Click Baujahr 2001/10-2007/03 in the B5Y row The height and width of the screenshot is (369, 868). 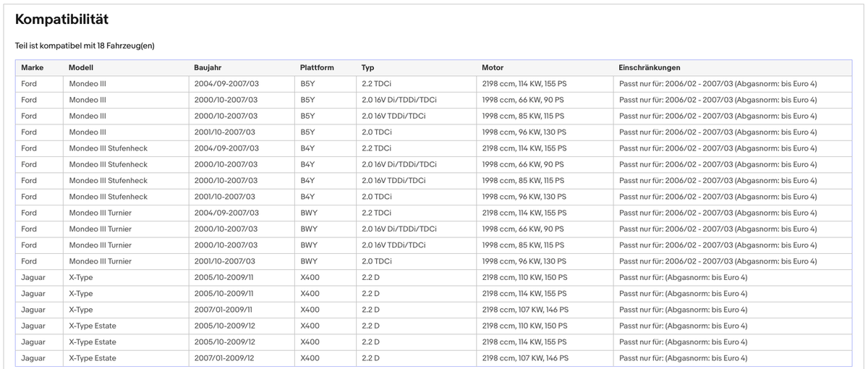click(x=225, y=132)
